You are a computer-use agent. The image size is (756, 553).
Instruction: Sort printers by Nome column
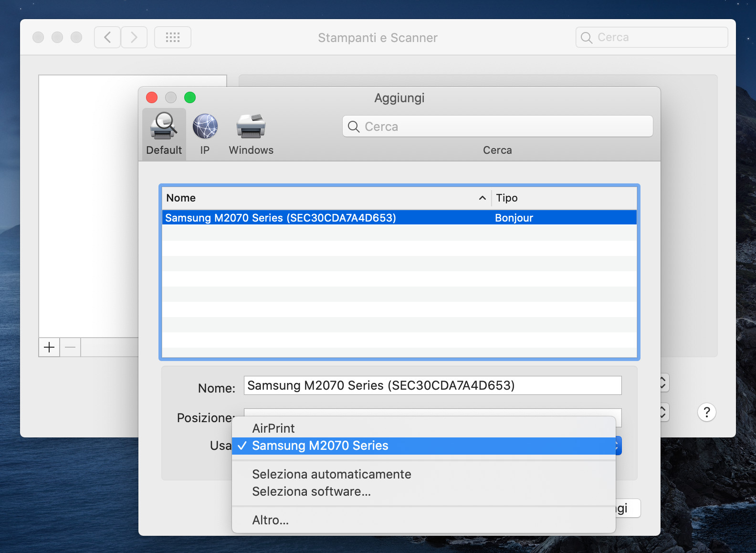click(x=326, y=198)
